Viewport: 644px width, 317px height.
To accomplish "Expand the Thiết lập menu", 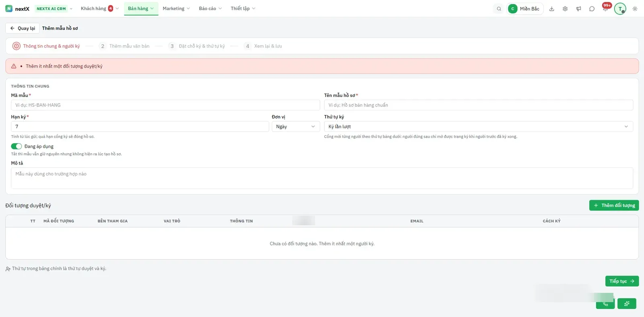I will (243, 8).
